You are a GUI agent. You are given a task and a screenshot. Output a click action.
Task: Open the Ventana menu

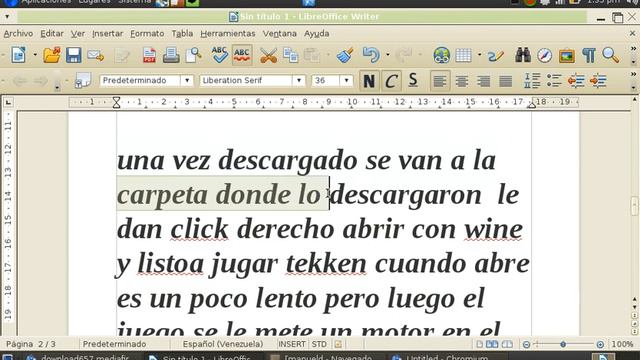point(280,33)
